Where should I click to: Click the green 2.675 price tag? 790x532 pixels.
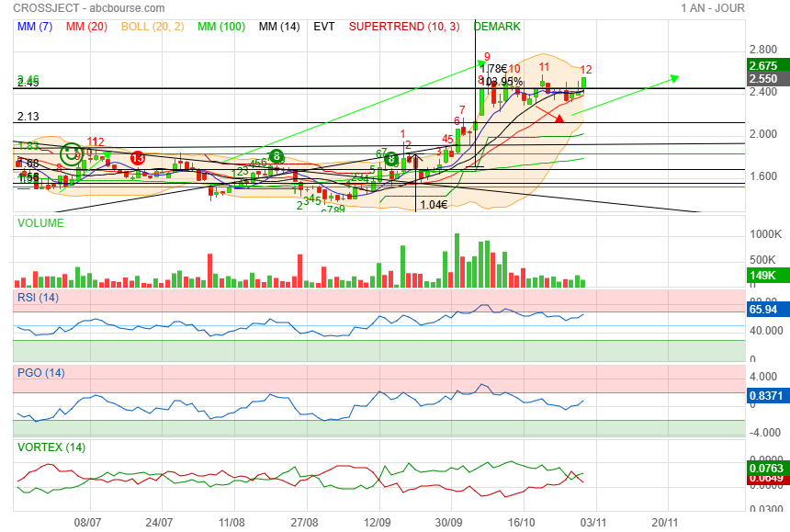pos(762,66)
